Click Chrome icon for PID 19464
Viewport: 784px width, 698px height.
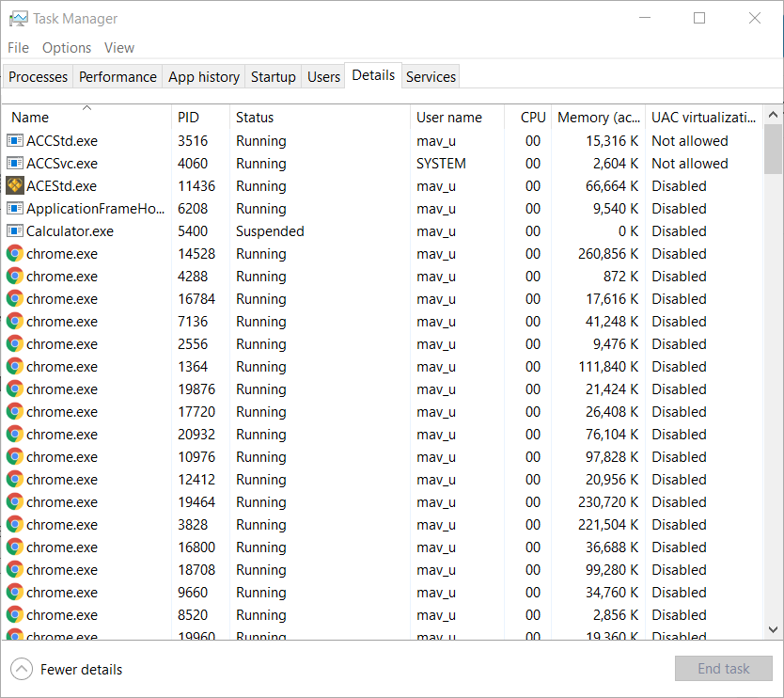click(x=15, y=501)
